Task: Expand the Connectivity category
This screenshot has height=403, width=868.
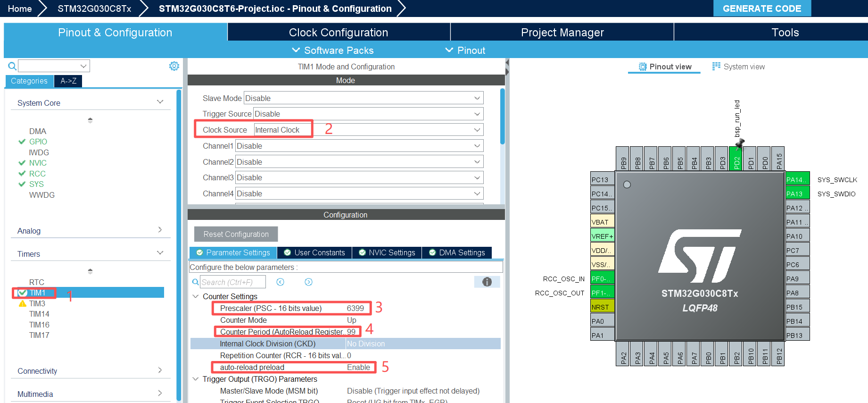Action: (x=160, y=370)
